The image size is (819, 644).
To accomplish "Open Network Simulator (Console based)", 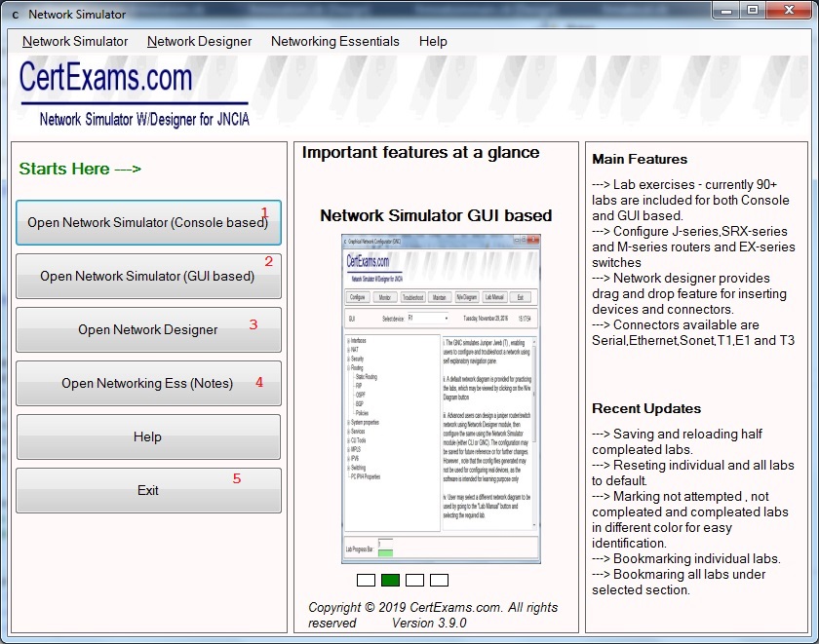I will pyautogui.click(x=147, y=222).
